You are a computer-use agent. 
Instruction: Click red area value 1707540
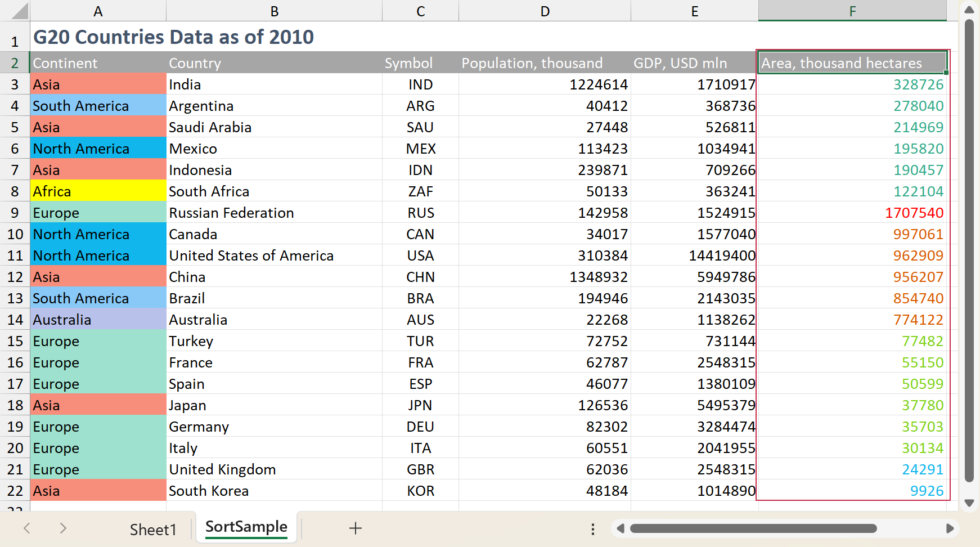click(852, 213)
